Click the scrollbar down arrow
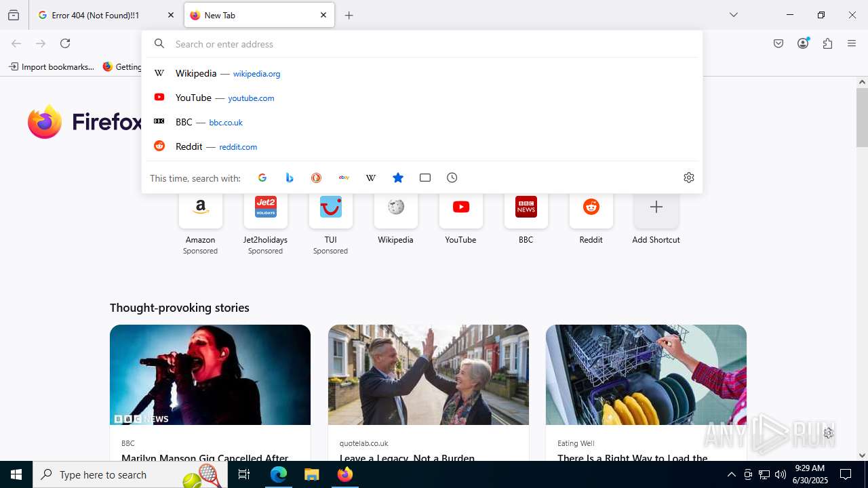Screen dimensions: 868x488 pyautogui.click(x=862, y=455)
